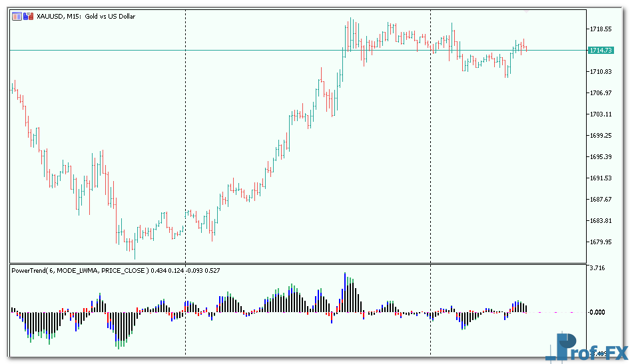The width and height of the screenshot is (630, 364).
Task: Click the 1706.97 price axis label
Action: [600, 93]
